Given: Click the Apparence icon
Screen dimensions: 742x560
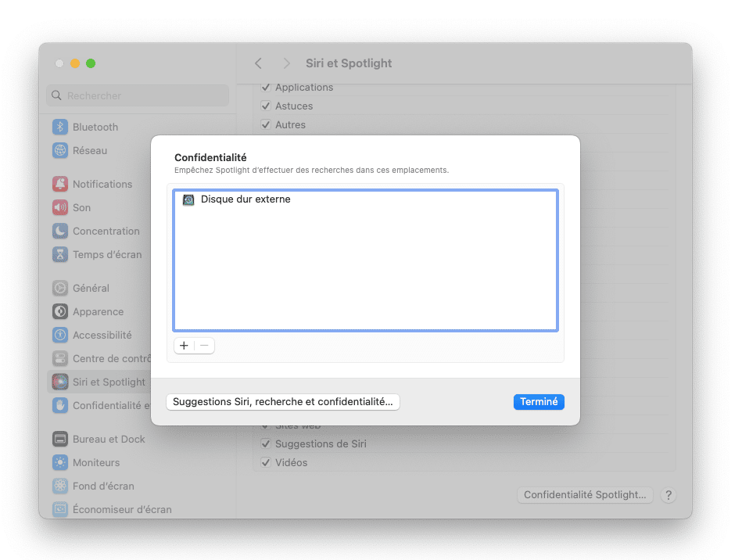Looking at the screenshot, I should click(x=60, y=311).
